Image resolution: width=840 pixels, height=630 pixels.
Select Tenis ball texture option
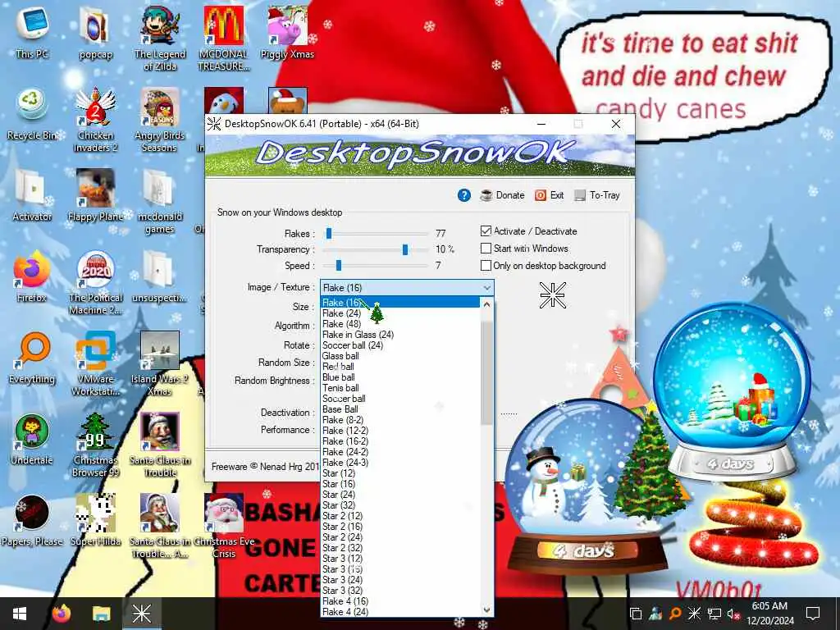[x=400, y=388]
